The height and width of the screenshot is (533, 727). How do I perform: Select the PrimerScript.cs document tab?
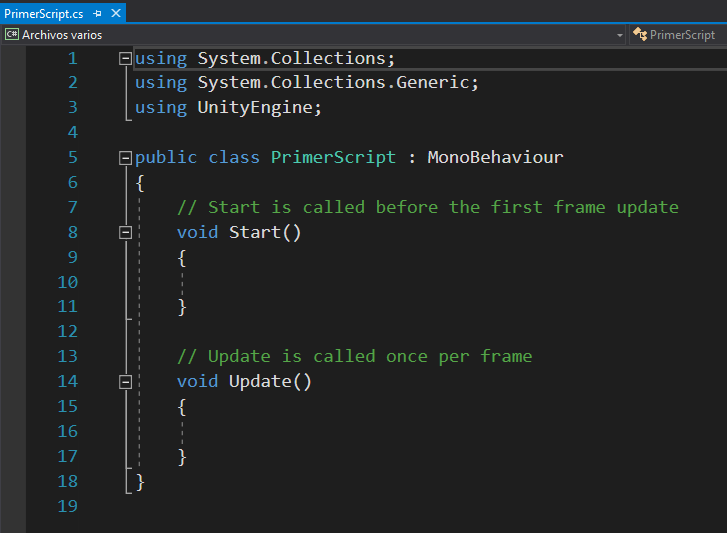pyautogui.click(x=44, y=13)
